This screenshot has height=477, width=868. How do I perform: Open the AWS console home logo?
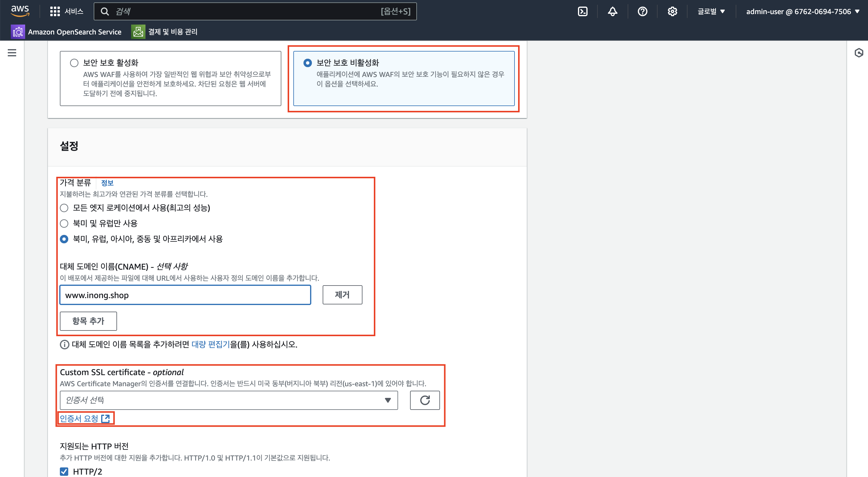tap(20, 11)
